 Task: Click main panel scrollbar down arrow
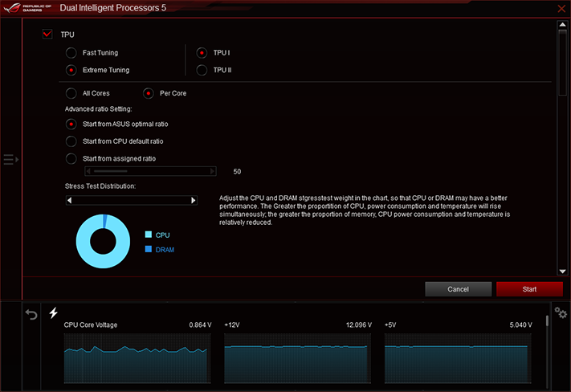tap(563, 272)
